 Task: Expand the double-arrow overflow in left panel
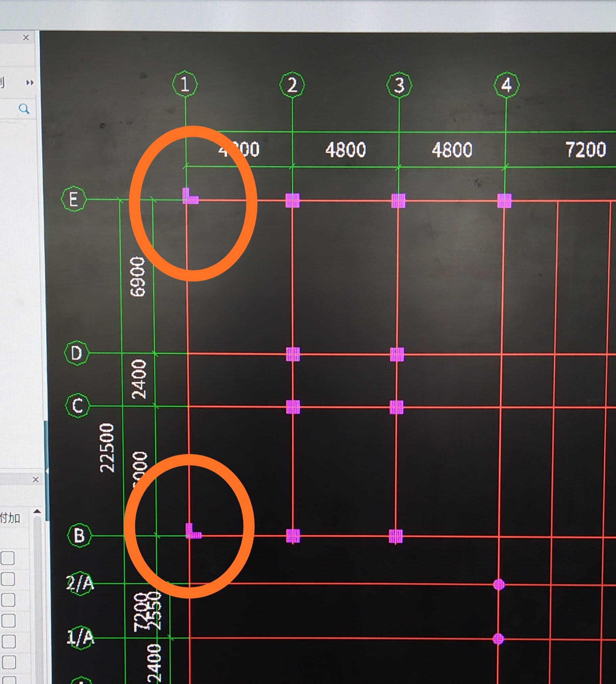click(30, 82)
